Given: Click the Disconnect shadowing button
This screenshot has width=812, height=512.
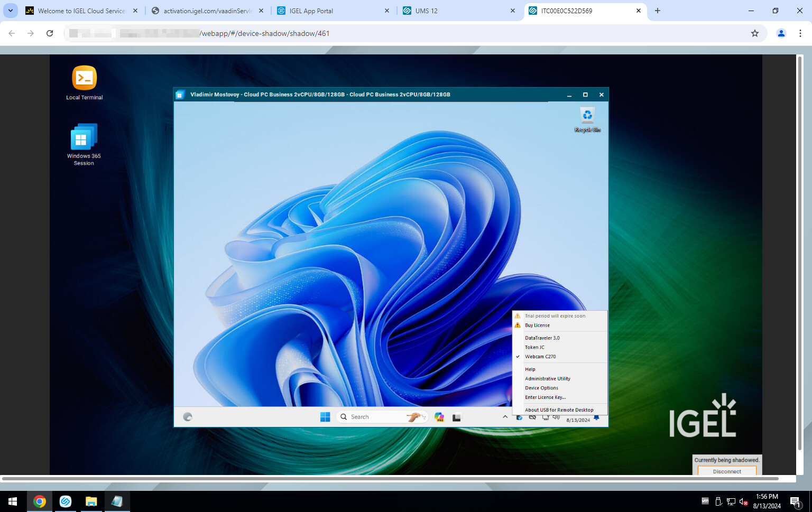Looking at the screenshot, I should click(x=726, y=471).
